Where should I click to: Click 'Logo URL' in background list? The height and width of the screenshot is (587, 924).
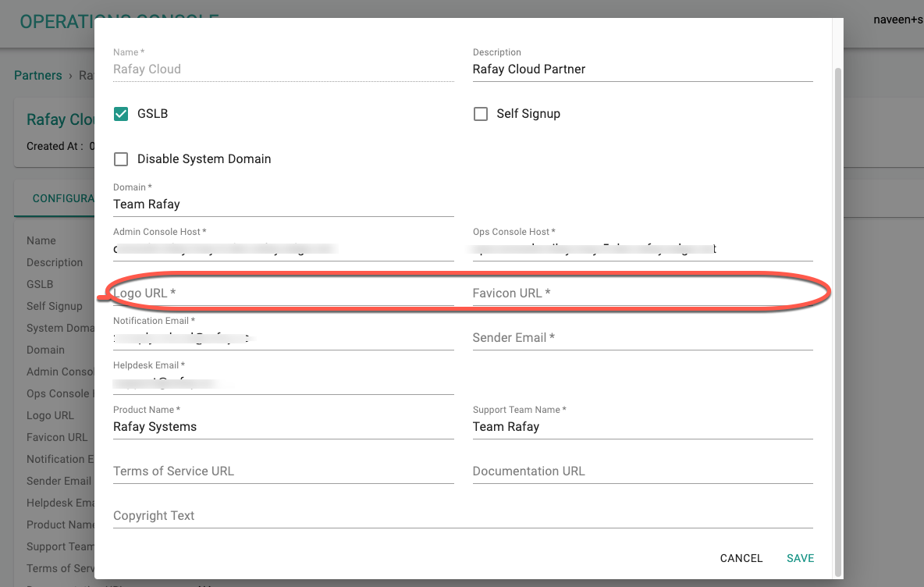[50, 415]
